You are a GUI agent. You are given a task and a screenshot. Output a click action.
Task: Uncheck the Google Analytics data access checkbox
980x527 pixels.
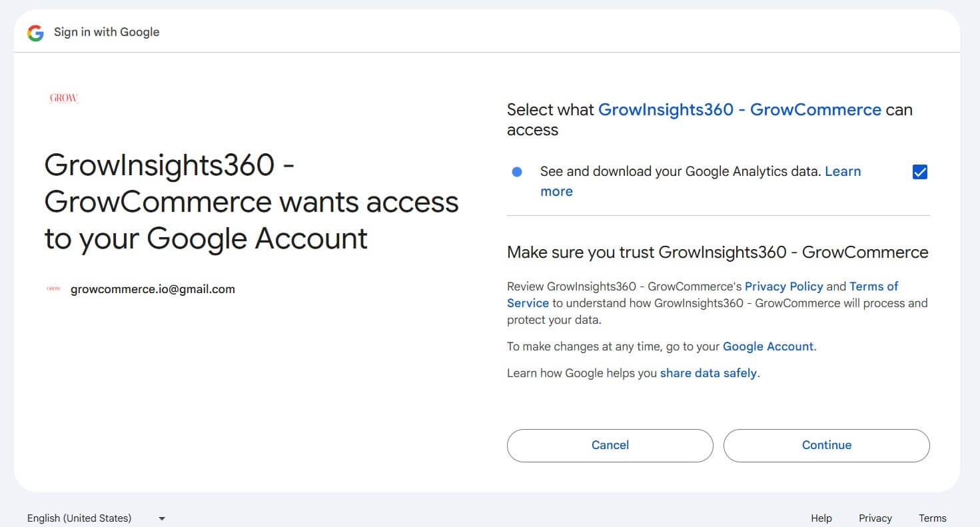click(x=920, y=172)
